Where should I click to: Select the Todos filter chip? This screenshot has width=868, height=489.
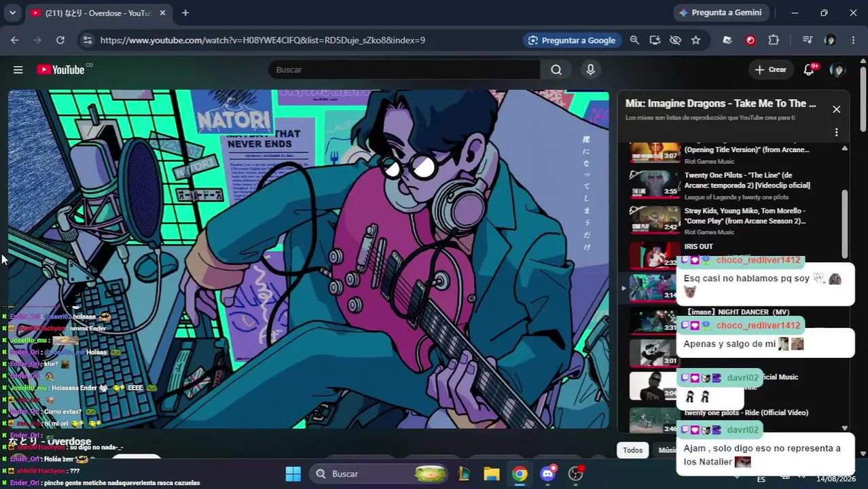coord(632,450)
